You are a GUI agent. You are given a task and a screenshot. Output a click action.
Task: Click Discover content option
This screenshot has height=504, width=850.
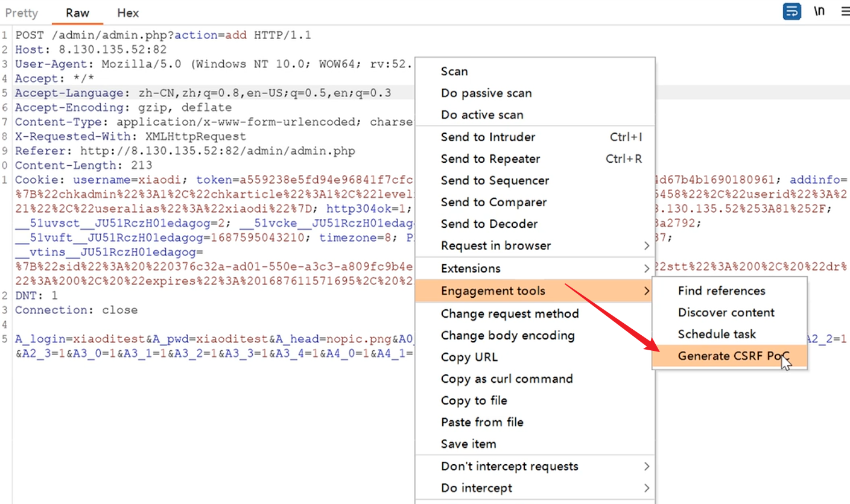point(726,312)
